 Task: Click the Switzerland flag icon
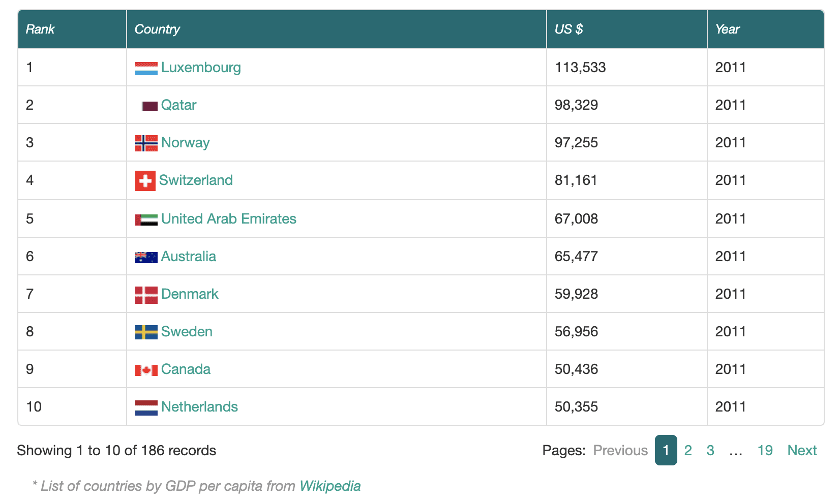(x=145, y=180)
